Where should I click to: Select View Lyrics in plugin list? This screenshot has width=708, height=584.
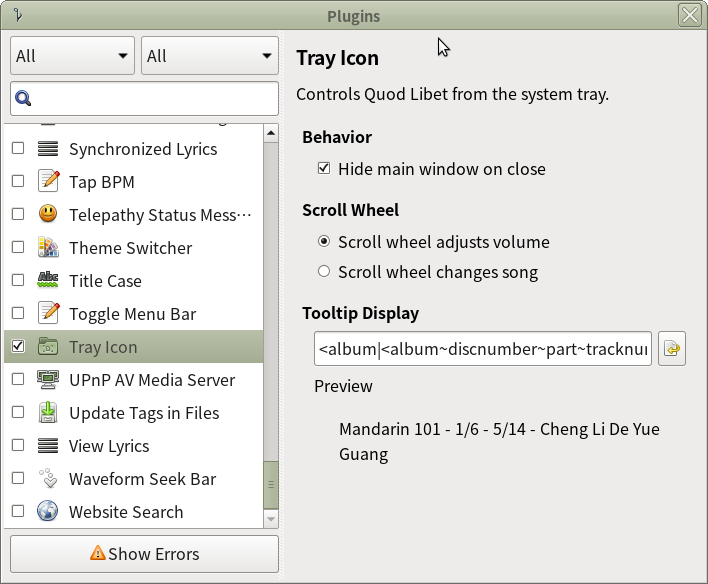[109, 446]
